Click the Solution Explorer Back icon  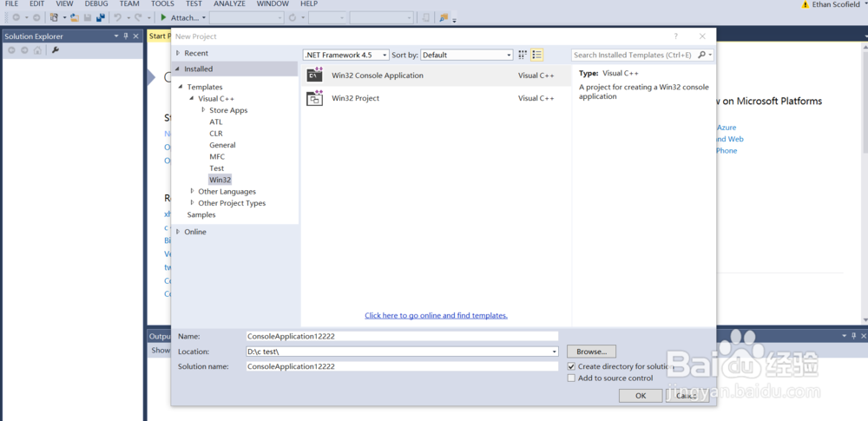coord(12,50)
